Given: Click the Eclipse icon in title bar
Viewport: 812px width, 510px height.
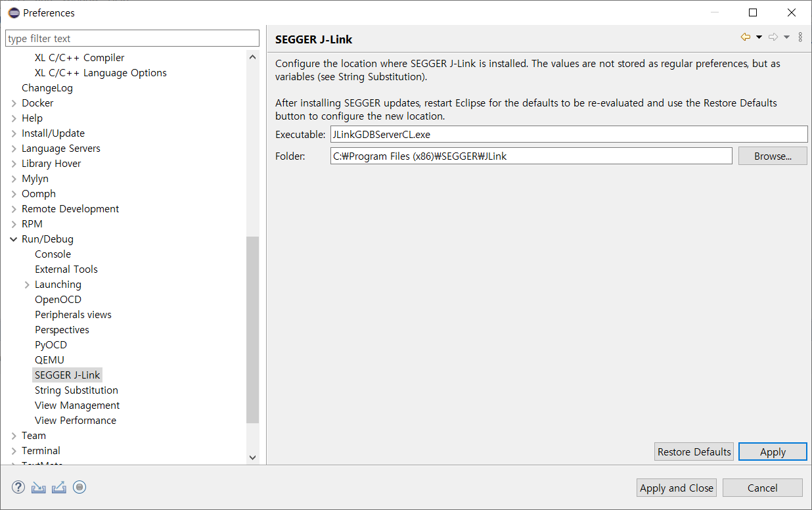Looking at the screenshot, I should (13, 12).
